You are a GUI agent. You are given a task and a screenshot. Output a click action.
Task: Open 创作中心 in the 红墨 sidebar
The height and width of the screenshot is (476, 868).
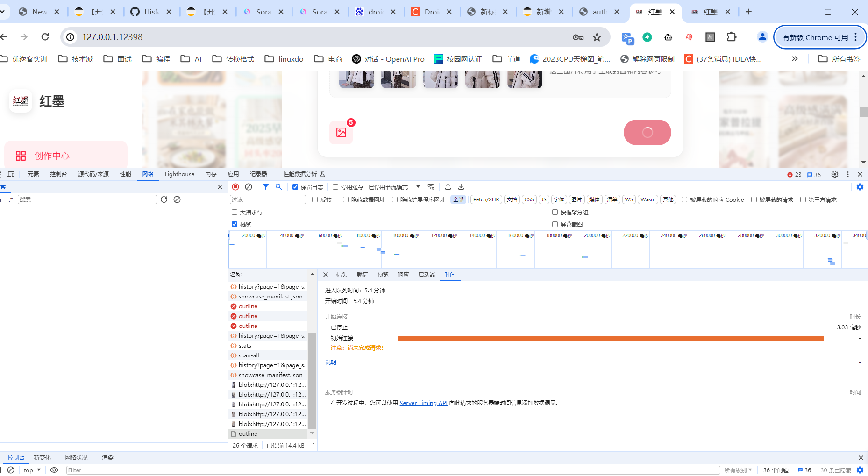pyautogui.click(x=66, y=156)
